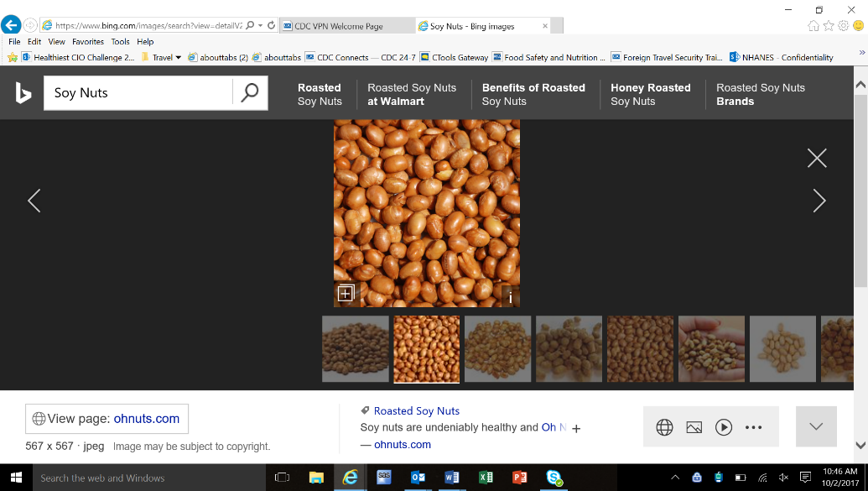Select the hand holding soy nuts thumbnail
Screen dimensions: 868x491
click(711, 348)
